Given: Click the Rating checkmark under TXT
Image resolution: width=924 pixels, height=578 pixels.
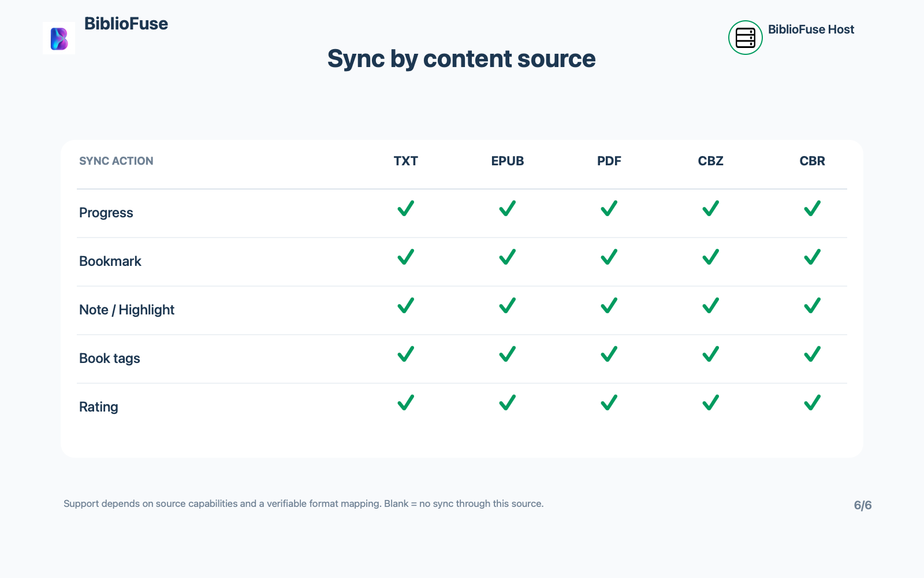Looking at the screenshot, I should pyautogui.click(x=406, y=402).
